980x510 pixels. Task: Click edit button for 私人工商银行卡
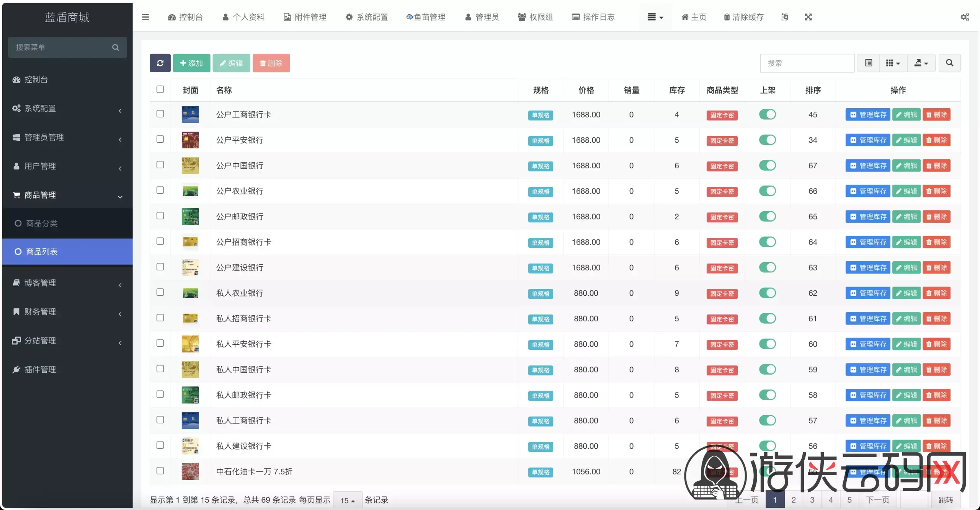click(906, 420)
